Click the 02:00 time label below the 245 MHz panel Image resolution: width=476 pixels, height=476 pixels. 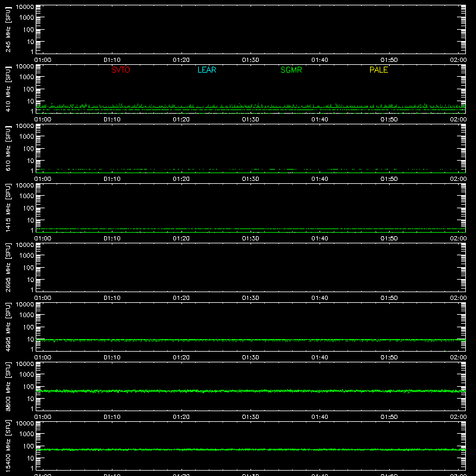click(458, 60)
